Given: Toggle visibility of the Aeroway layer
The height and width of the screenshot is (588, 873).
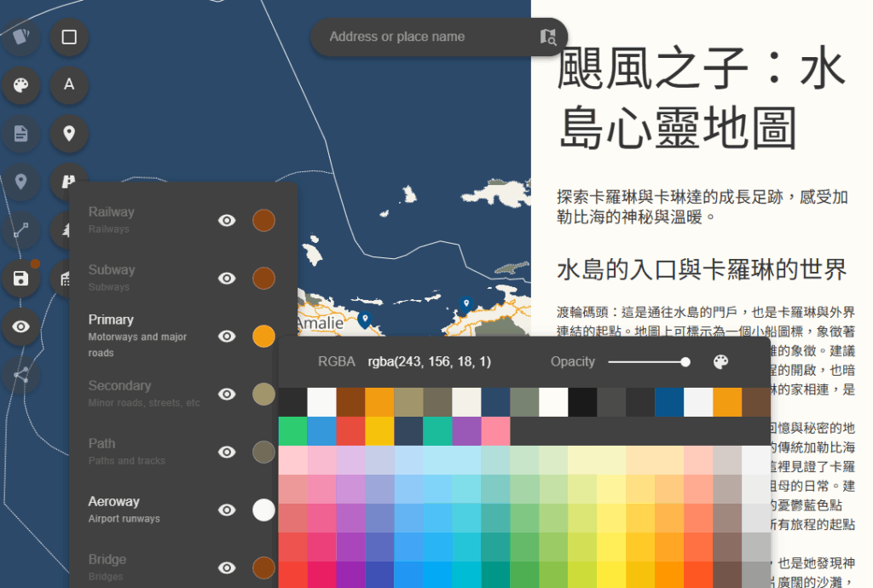Looking at the screenshot, I should (227, 510).
